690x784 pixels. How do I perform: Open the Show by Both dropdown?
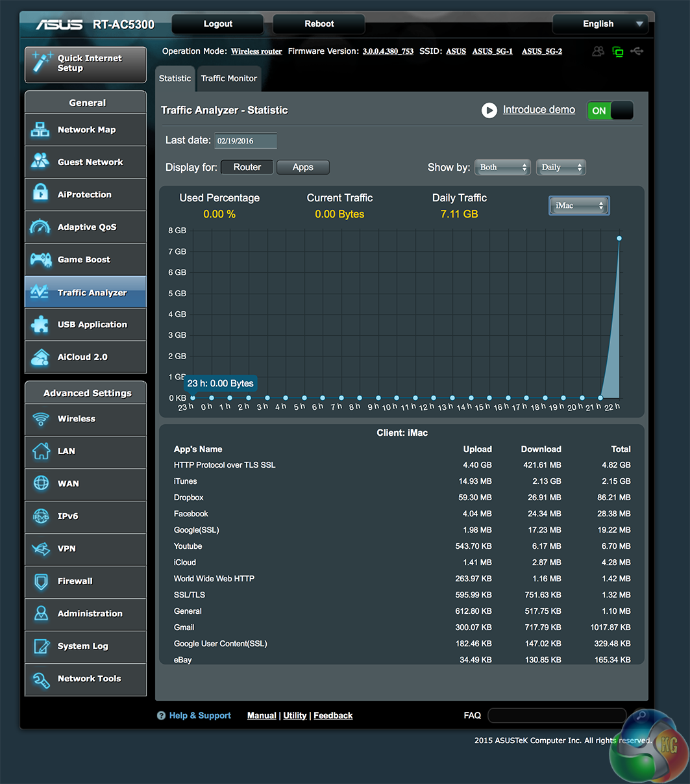[503, 168]
